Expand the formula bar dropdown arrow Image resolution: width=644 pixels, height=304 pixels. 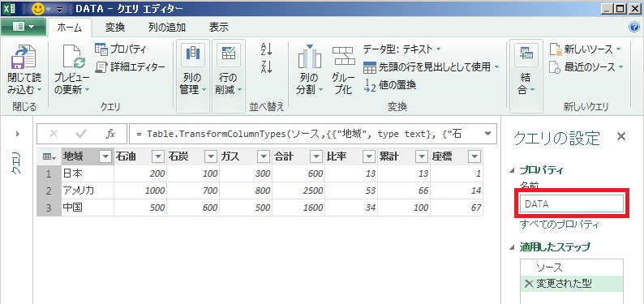(488, 133)
